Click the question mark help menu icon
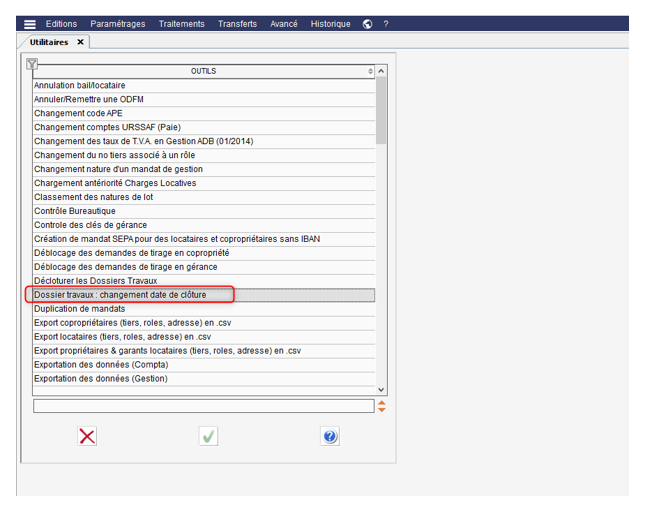 tap(386, 24)
